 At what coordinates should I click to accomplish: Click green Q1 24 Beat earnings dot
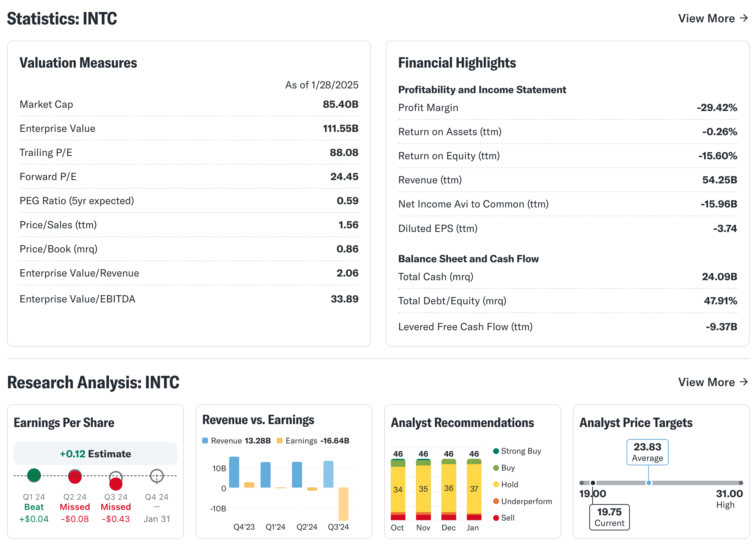tap(34, 475)
